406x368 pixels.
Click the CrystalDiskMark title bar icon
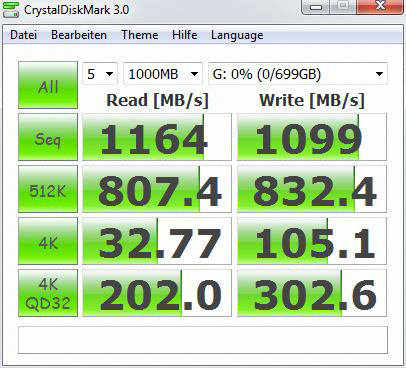pos(11,9)
